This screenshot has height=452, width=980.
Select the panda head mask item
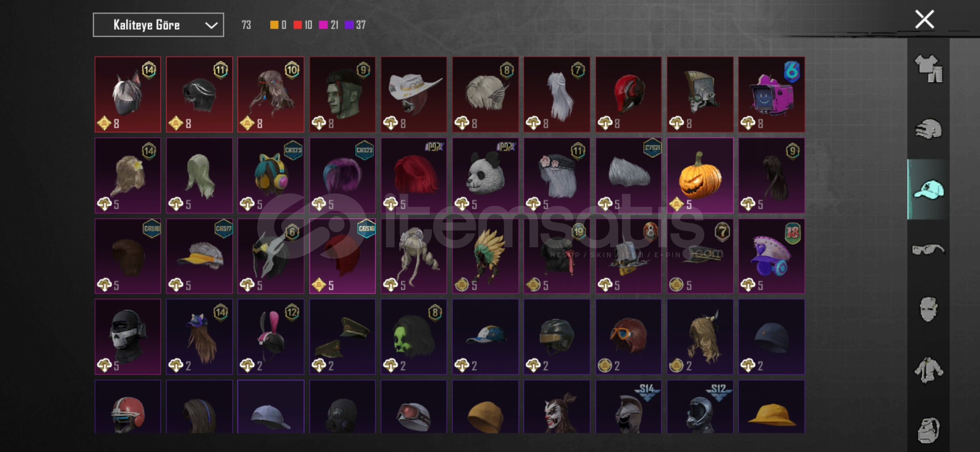[x=485, y=175]
